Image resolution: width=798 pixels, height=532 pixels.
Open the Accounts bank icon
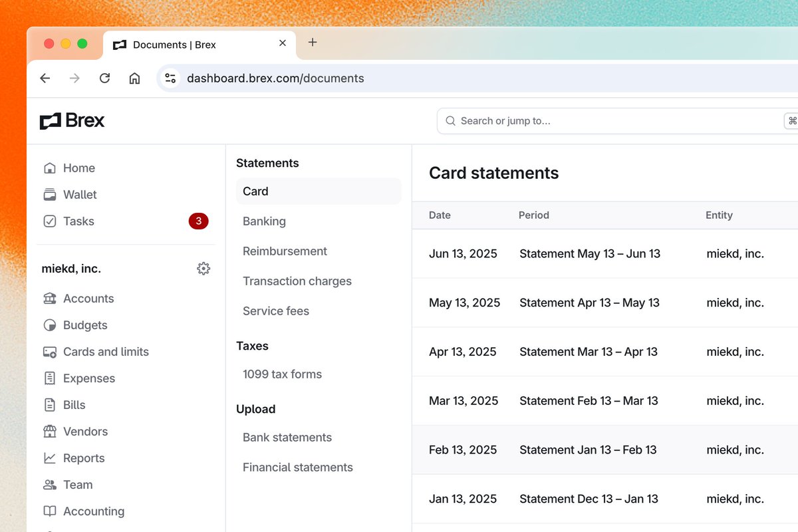(50, 299)
